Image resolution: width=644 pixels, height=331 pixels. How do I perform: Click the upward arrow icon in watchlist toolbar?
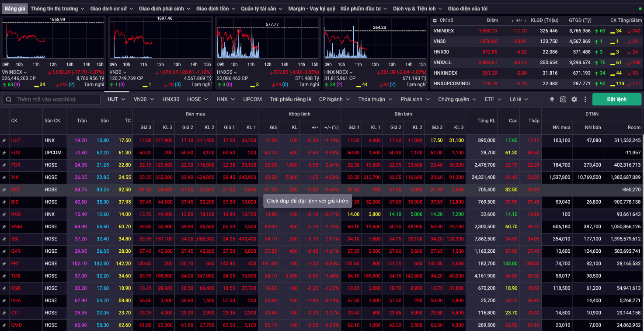[552, 99]
